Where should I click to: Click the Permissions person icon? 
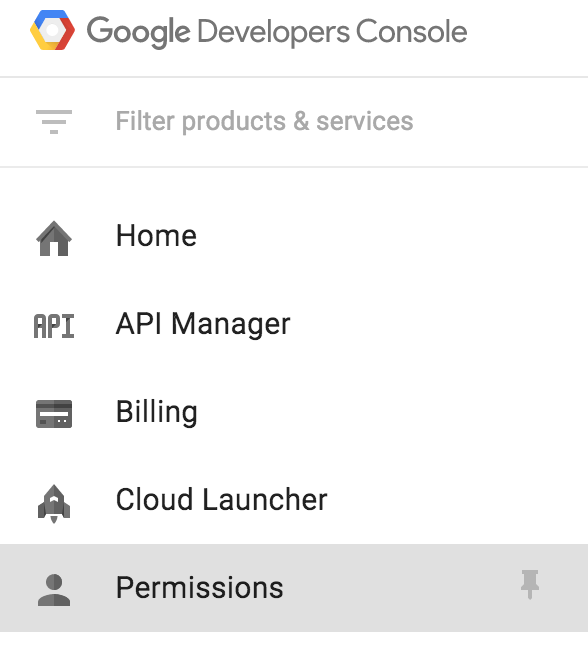(x=54, y=590)
